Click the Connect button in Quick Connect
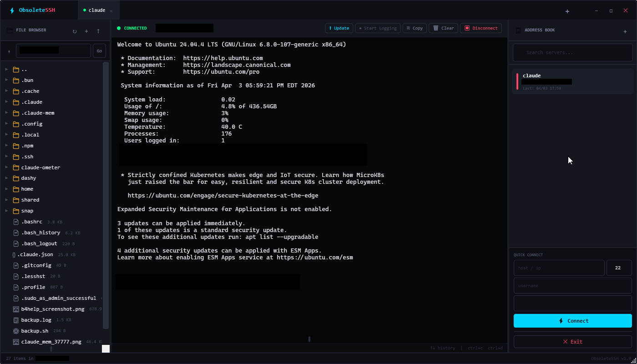The height and width of the screenshot is (364, 637). pyautogui.click(x=573, y=321)
